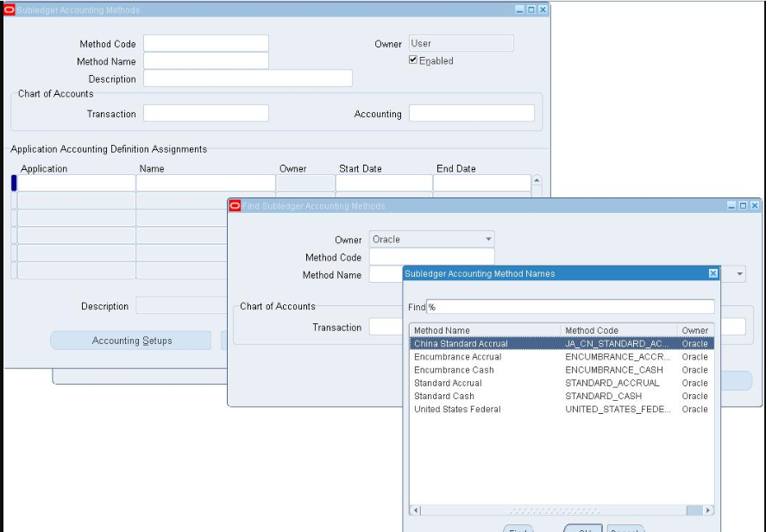Click the blue current-record indicator of first assignment row
This screenshot has width=766, height=532.
point(14,183)
